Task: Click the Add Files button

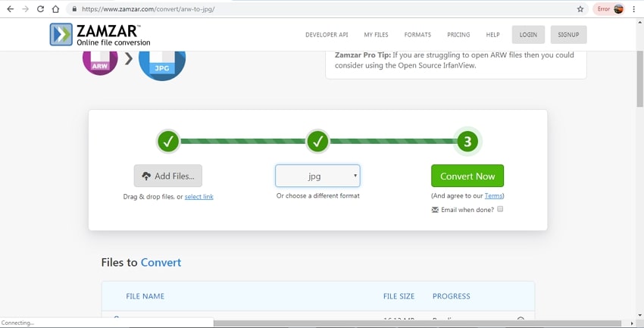Action: click(168, 176)
